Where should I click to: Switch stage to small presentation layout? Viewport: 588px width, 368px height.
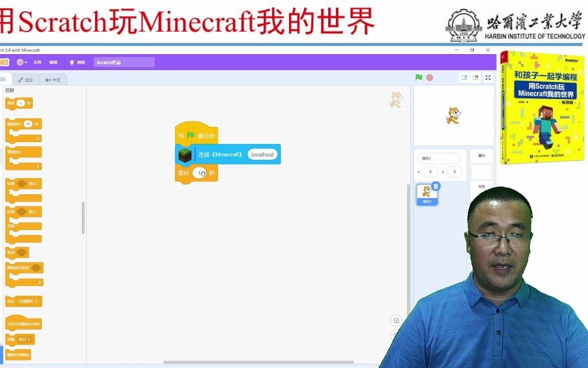[x=464, y=77]
